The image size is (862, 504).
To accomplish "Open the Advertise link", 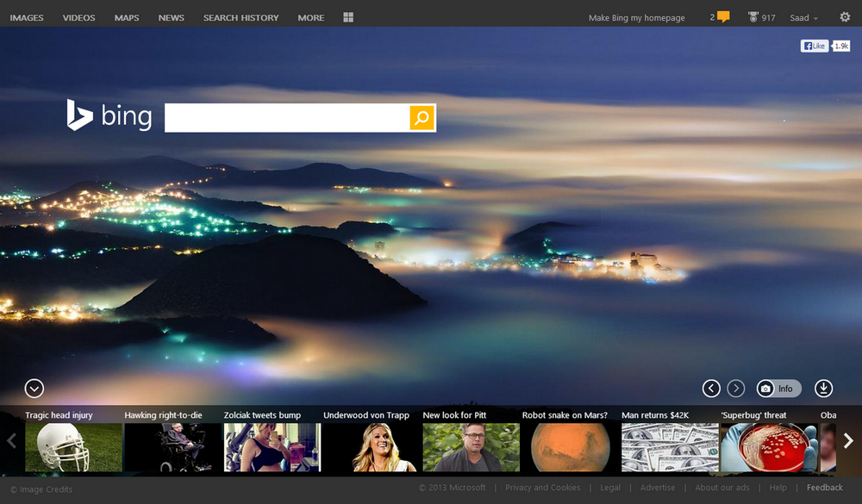I will (x=658, y=488).
